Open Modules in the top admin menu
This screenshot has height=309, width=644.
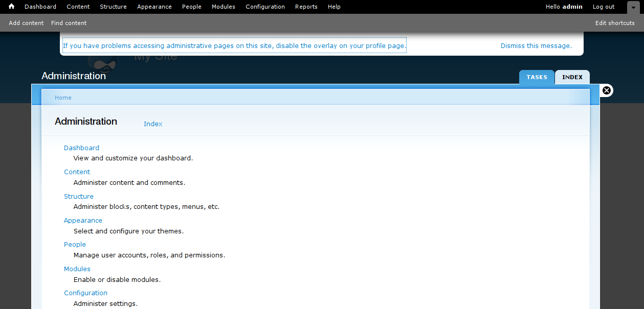(x=224, y=7)
